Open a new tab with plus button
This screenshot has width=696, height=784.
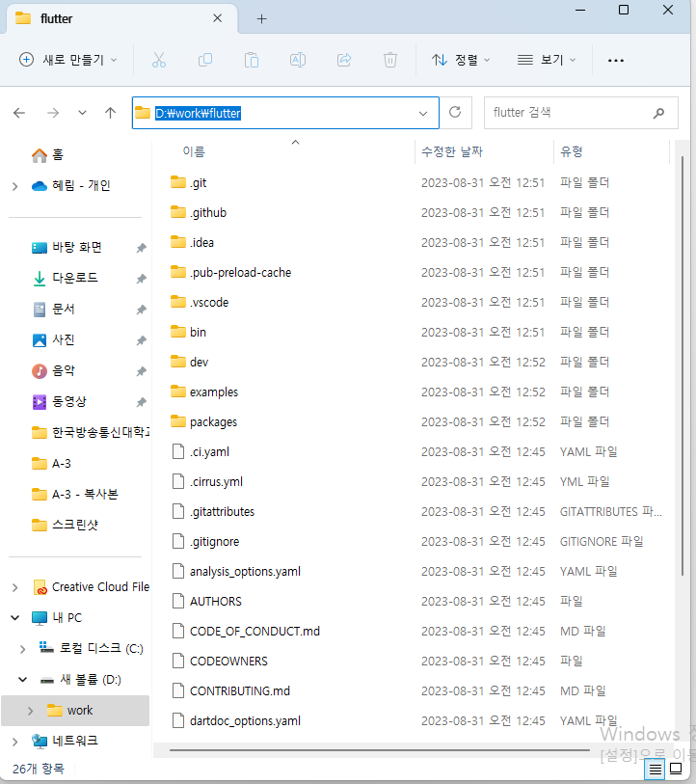pos(261,19)
